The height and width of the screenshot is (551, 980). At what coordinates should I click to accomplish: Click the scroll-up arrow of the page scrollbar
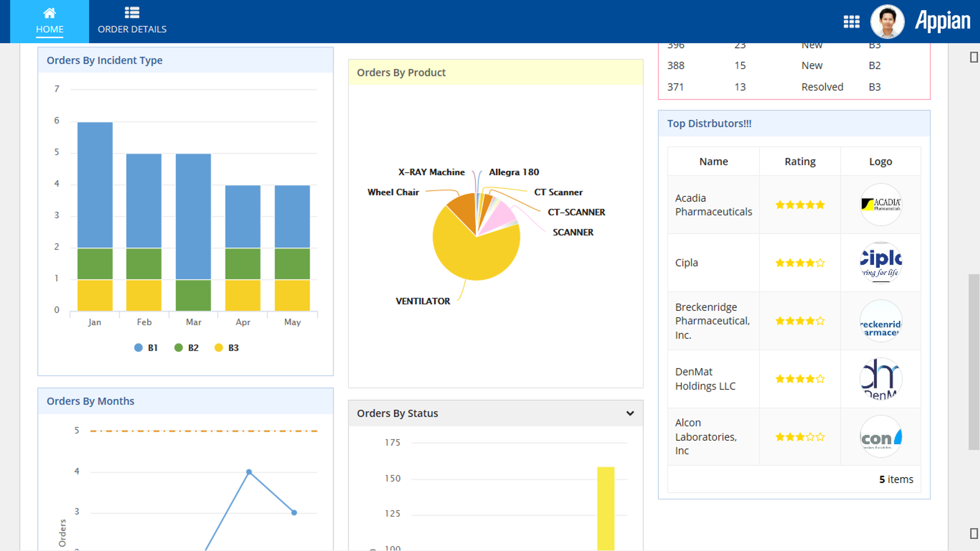(x=974, y=57)
